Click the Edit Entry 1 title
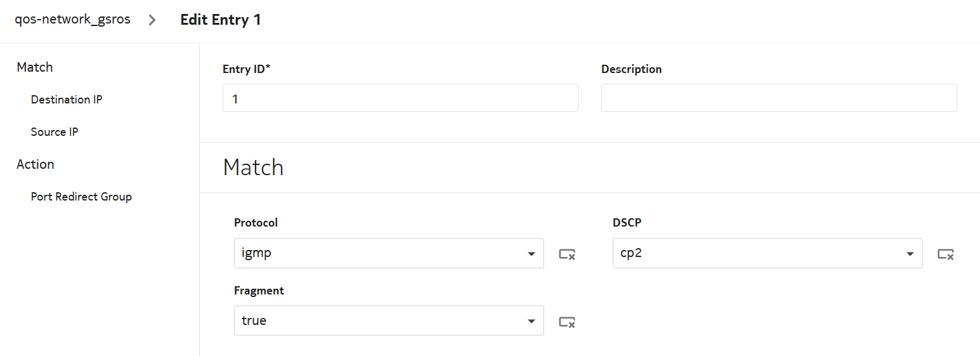Image resolution: width=980 pixels, height=356 pixels. coord(221,20)
